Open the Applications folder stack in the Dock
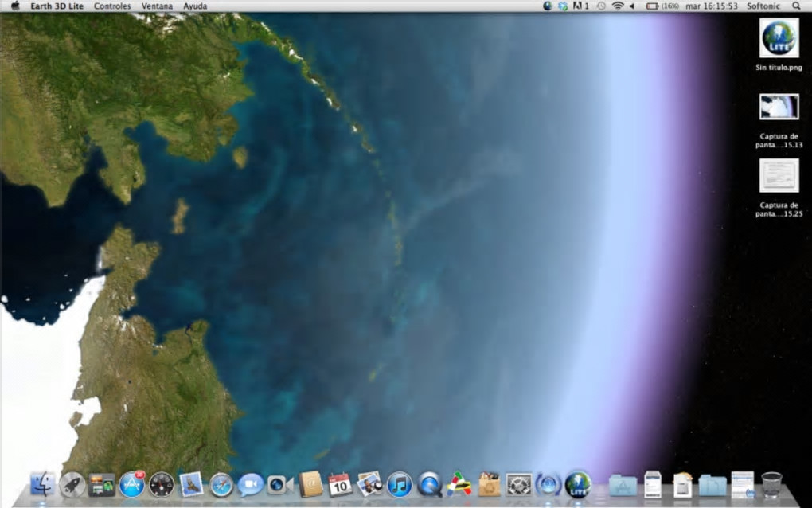812x508 pixels. point(623,485)
